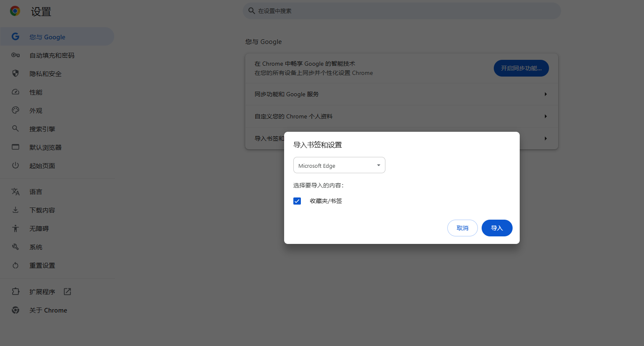Click the About Chrome icon
The width and height of the screenshot is (644, 346).
tap(15, 310)
